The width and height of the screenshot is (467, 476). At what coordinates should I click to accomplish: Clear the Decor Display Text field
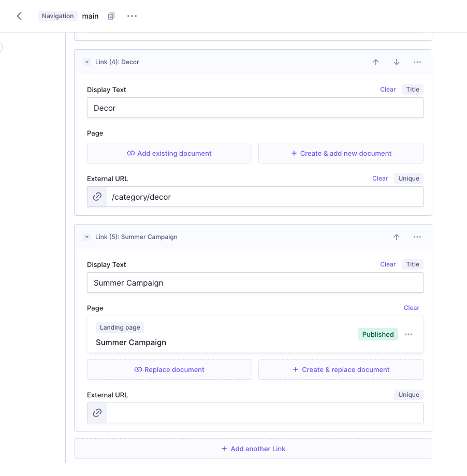(x=387, y=90)
